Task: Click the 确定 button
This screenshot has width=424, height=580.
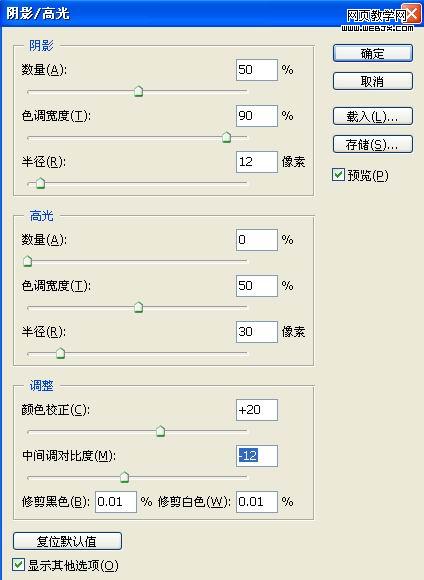Action: click(x=373, y=53)
